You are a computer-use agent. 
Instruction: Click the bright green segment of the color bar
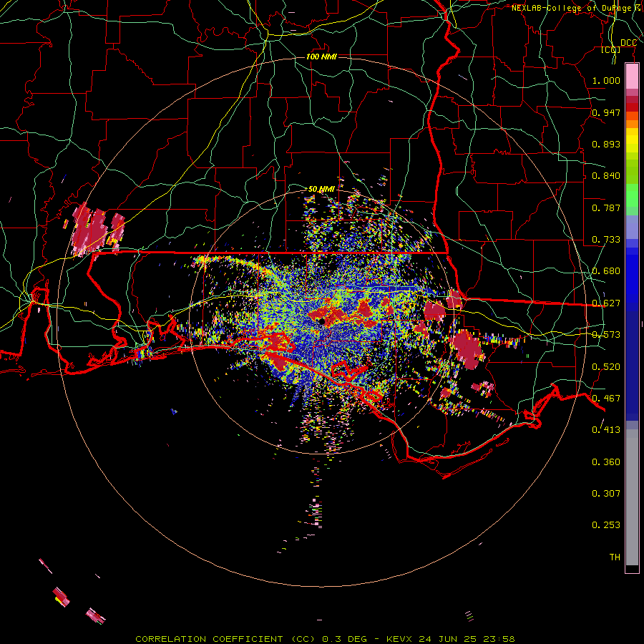pyautogui.click(x=632, y=195)
